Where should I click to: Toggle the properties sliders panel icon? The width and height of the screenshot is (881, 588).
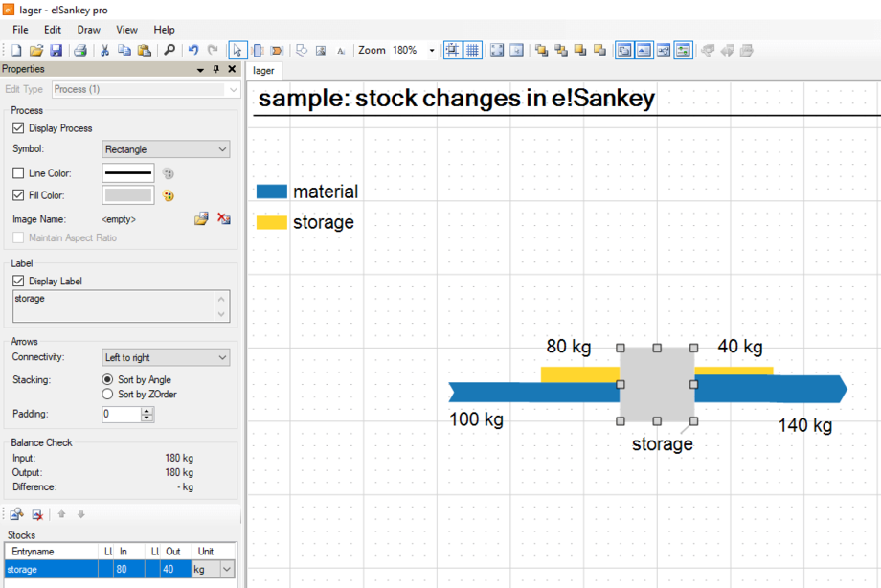click(683, 51)
